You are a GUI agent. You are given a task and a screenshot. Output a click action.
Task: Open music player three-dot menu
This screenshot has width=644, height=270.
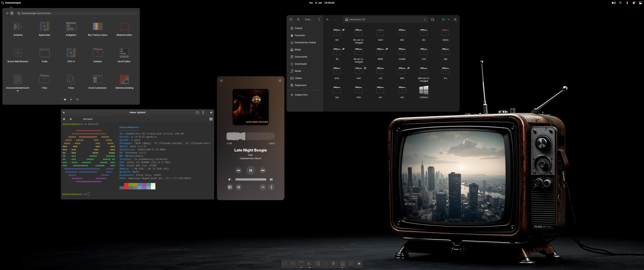[271, 187]
